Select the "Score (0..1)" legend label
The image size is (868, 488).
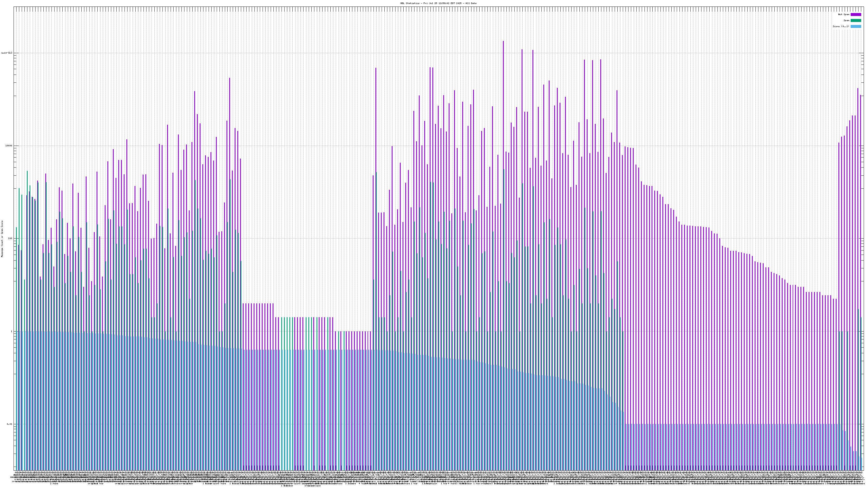point(841,26)
